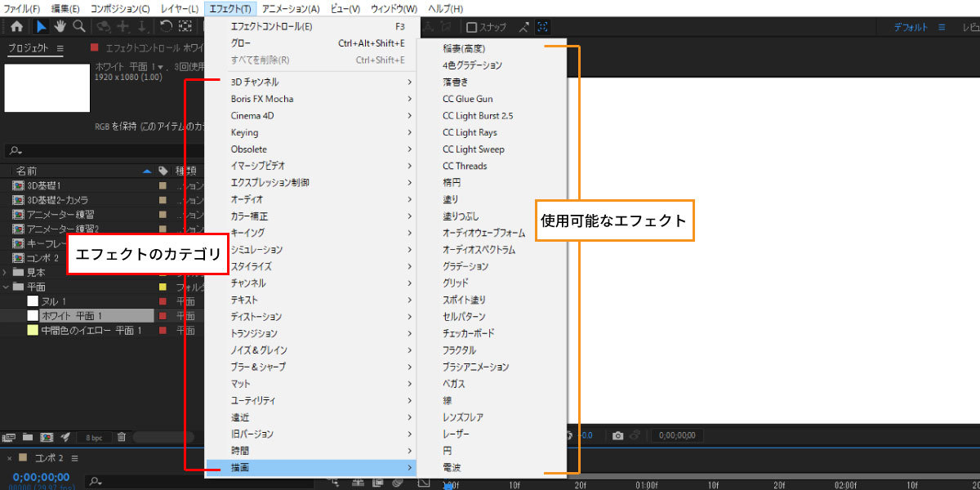This screenshot has width=980, height=490.
Task: Expand the 見本 folder
Action: [4, 271]
